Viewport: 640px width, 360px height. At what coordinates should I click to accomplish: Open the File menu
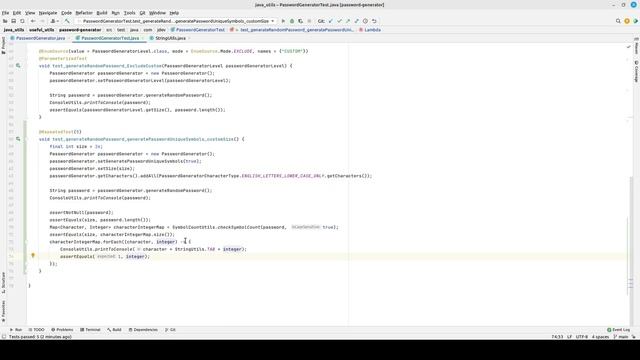[x=5, y=13]
